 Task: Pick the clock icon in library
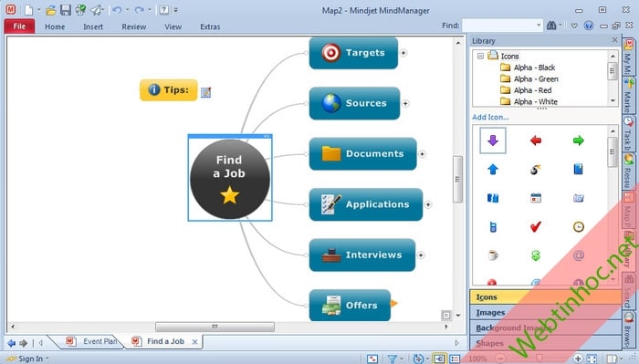[578, 226]
